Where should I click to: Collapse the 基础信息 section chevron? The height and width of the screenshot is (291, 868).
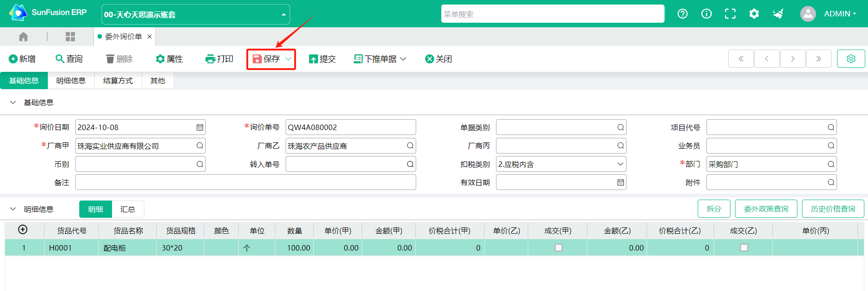click(x=13, y=103)
